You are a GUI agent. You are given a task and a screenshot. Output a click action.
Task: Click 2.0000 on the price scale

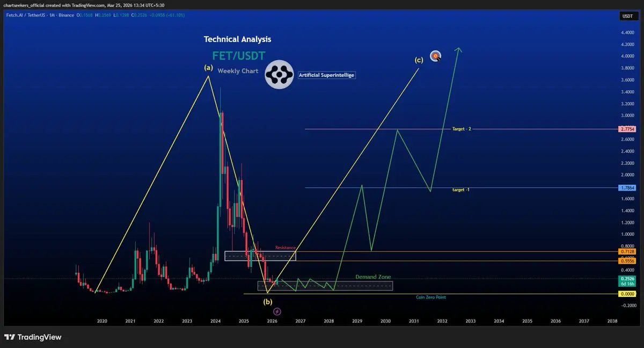tap(627, 175)
